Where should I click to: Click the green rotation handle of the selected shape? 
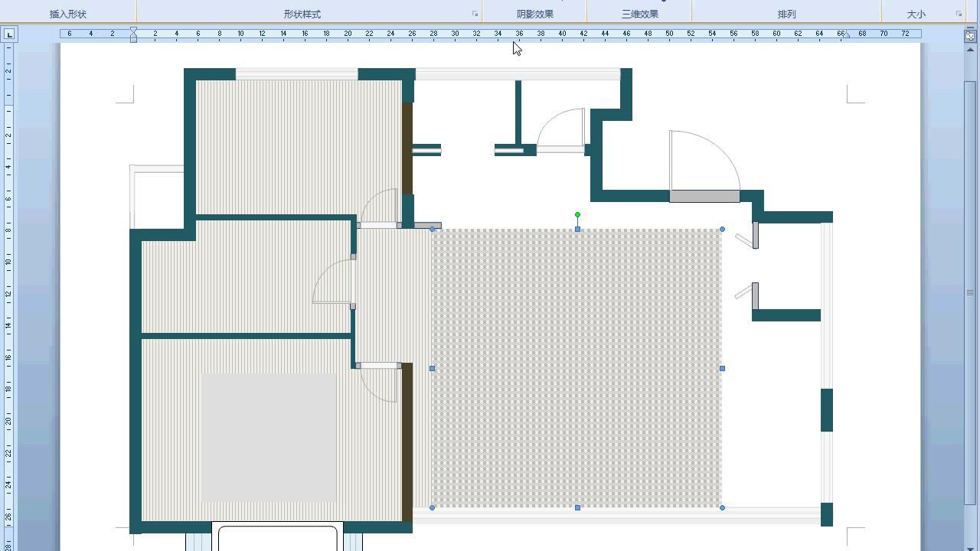(x=577, y=215)
